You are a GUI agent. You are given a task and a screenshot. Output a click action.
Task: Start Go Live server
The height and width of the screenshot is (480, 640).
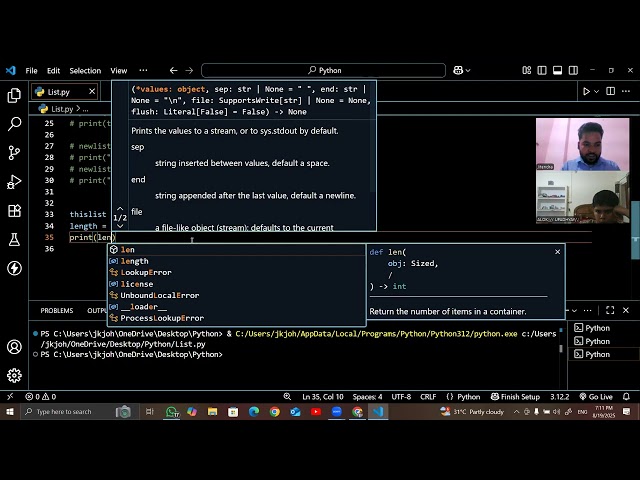click(x=596, y=397)
